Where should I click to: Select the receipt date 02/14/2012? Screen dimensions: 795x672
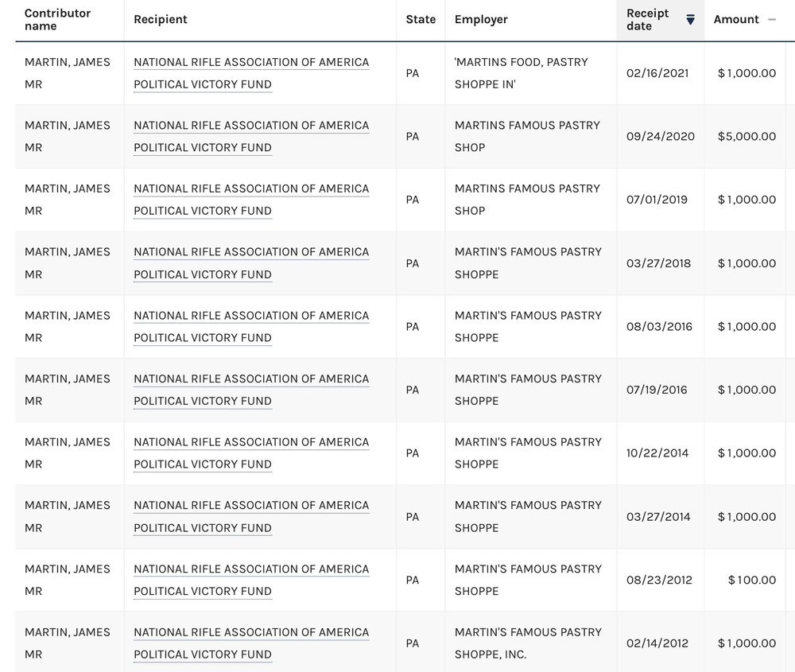[x=657, y=643]
